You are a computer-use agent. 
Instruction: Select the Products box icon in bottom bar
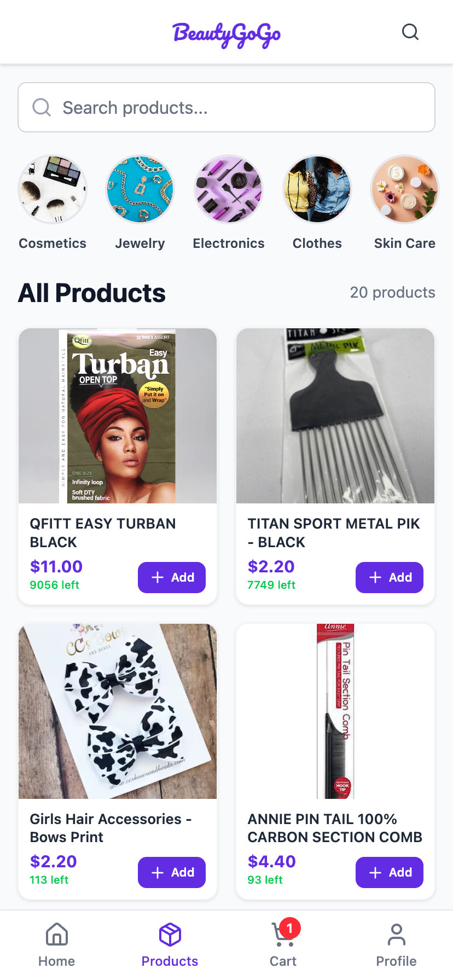(x=170, y=935)
